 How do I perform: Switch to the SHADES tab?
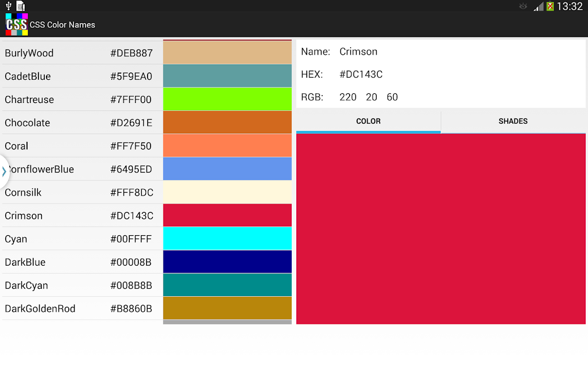(513, 121)
